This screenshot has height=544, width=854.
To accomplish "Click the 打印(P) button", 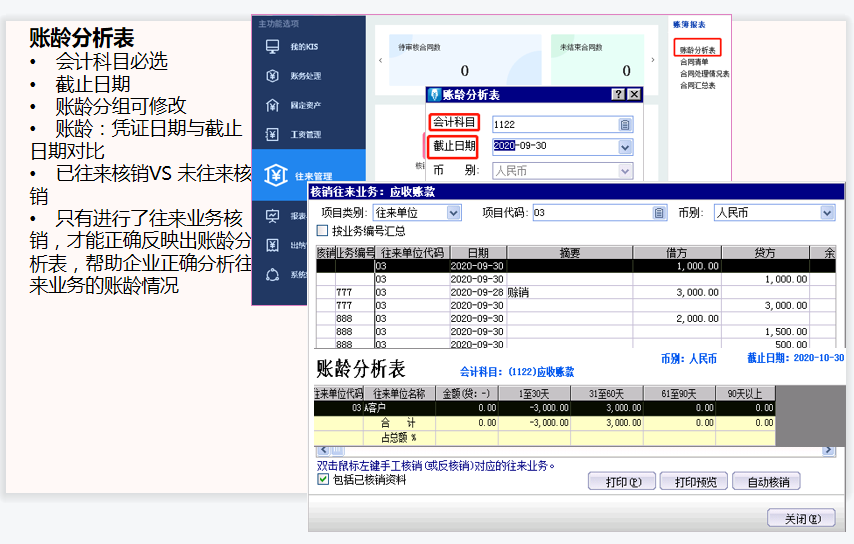I will click(622, 482).
